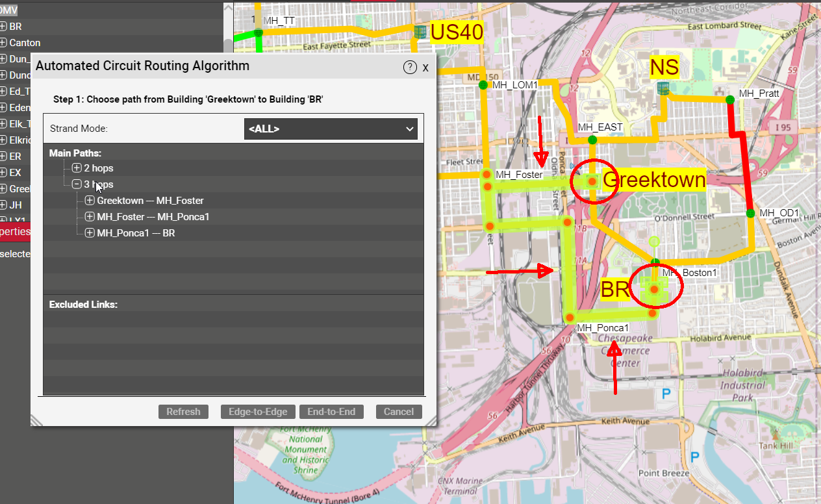Image resolution: width=821 pixels, height=504 pixels.
Task: Expand the Greektown — MH_Foster hop
Action: [x=90, y=201]
